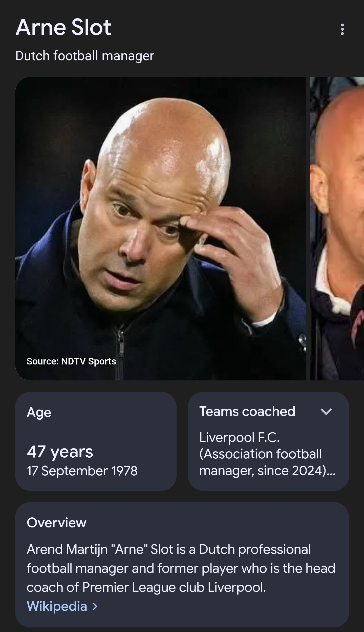Tap the 17 September 1978 birthdate
364x632 pixels.
tap(82, 471)
